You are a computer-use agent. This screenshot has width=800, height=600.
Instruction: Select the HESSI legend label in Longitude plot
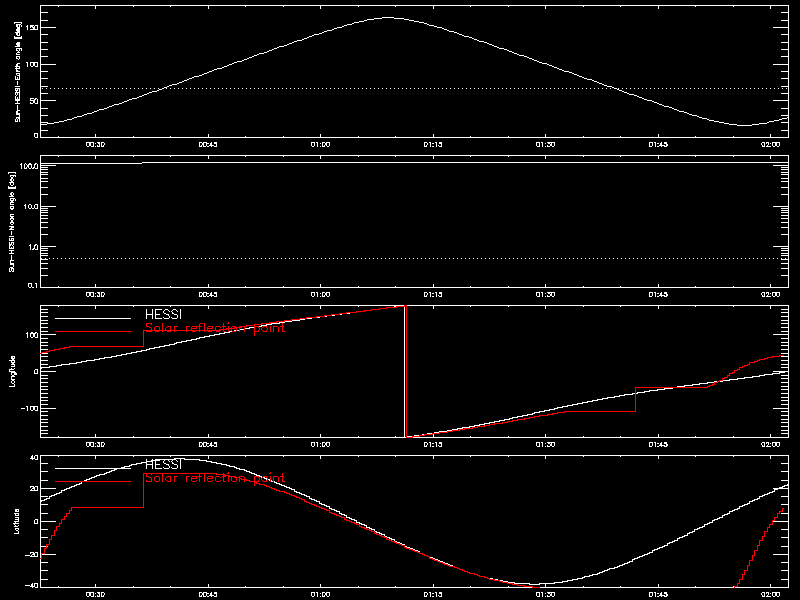pyautogui.click(x=163, y=314)
